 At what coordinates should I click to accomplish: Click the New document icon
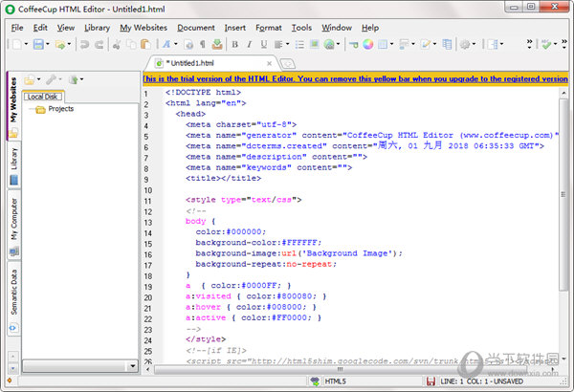pos(17,44)
